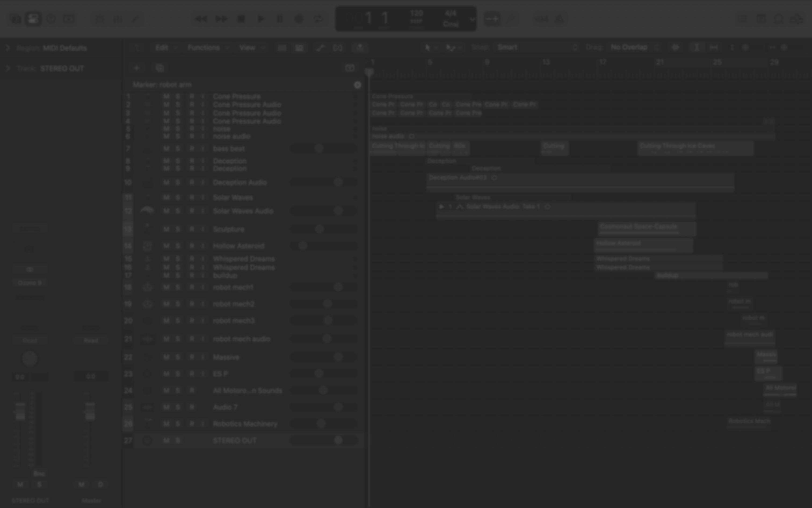Image resolution: width=812 pixels, height=508 pixels.
Task: Solo the Deception Audio track
Action: (178, 183)
